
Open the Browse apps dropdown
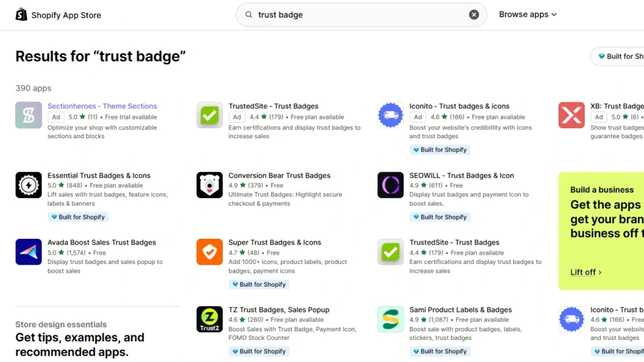coord(527,14)
